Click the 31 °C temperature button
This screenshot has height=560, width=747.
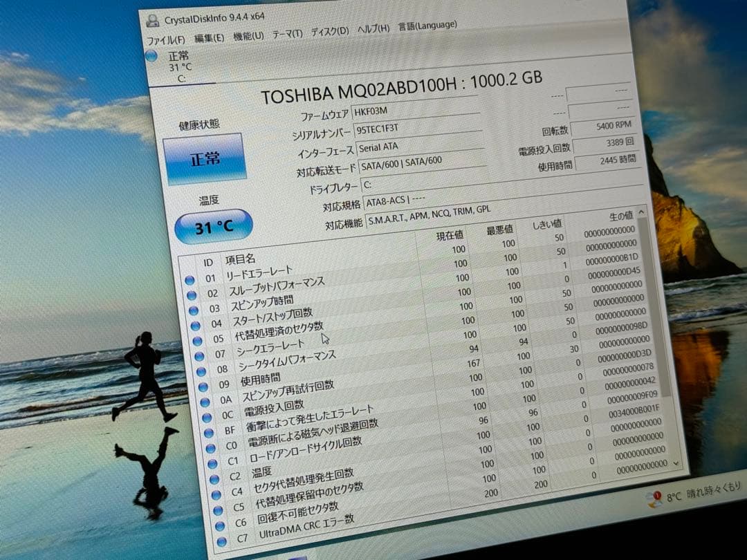214,225
